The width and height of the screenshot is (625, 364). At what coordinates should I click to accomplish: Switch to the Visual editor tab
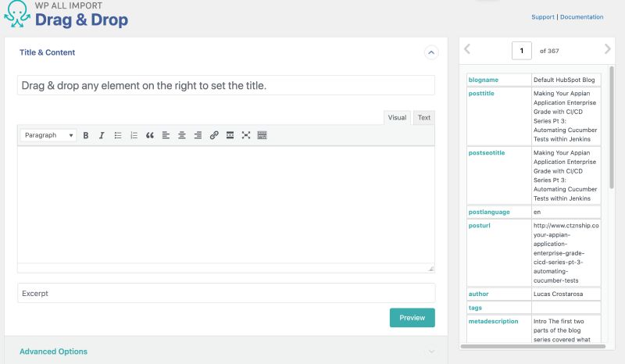pyautogui.click(x=397, y=118)
